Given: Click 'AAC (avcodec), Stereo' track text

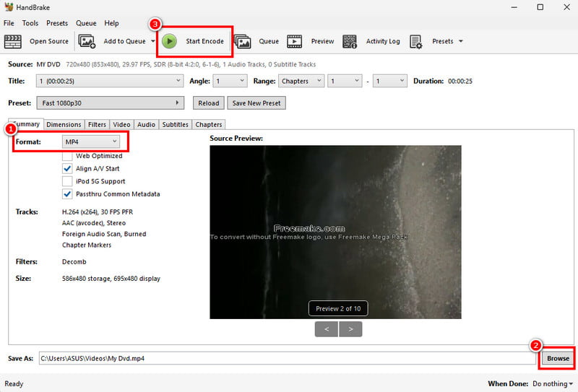Looking at the screenshot, I should [x=94, y=223].
